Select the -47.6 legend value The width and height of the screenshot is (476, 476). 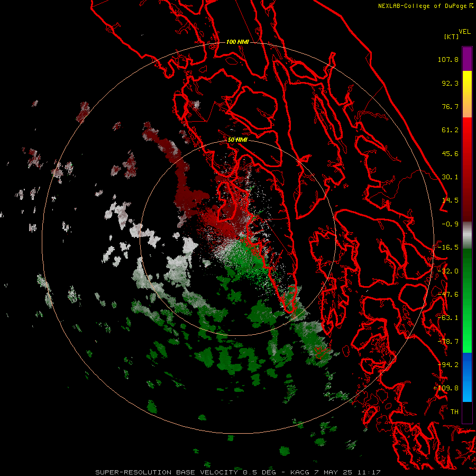pos(448,295)
